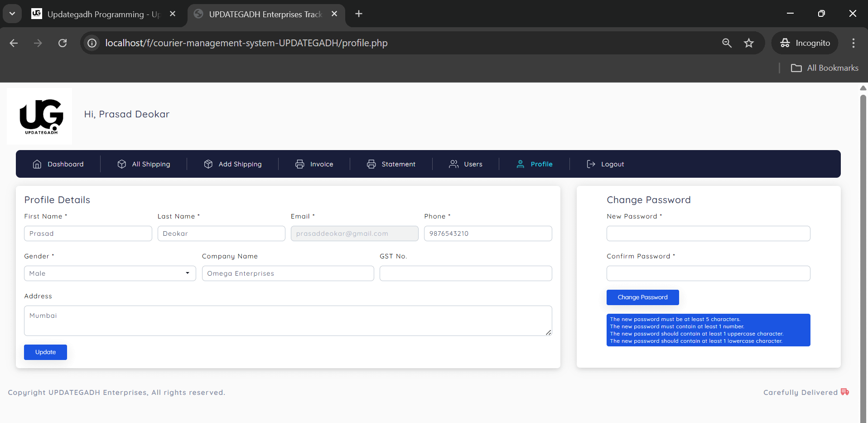Open the browser tab search chevron
Viewport: 868px width, 423px height.
pos(12,14)
